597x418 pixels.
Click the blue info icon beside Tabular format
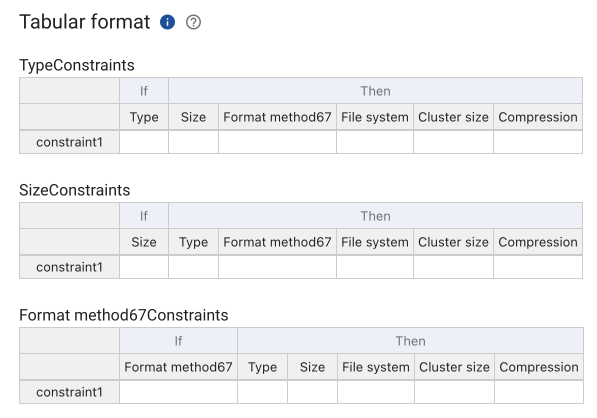[167, 22]
